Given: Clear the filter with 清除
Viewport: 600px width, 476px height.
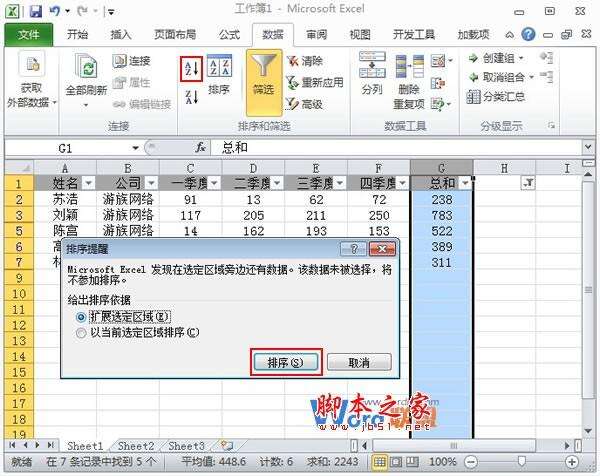Looking at the screenshot, I should (305, 61).
